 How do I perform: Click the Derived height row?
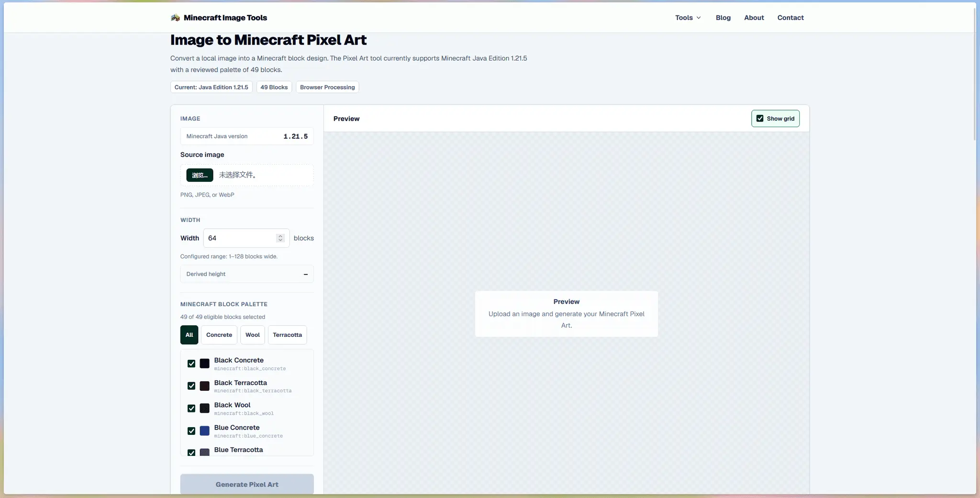pos(247,274)
